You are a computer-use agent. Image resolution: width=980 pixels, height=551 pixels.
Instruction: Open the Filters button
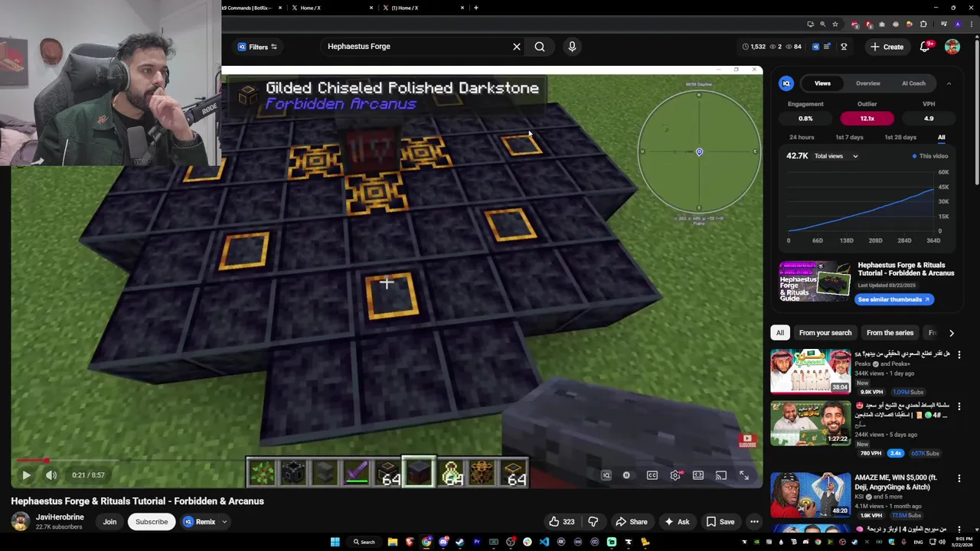(x=258, y=47)
